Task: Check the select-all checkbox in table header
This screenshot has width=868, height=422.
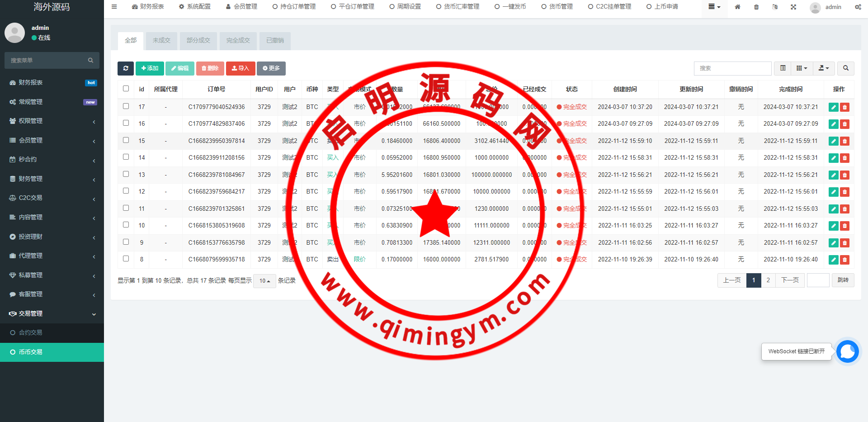Action: 126,89
